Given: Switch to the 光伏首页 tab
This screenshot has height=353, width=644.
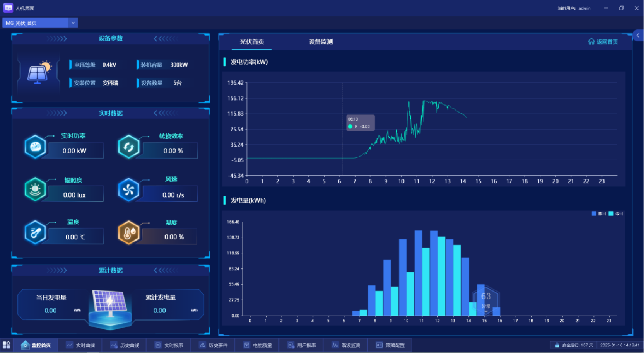Looking at the screenshot, I should pyautogui.click(x=252, y=42).
